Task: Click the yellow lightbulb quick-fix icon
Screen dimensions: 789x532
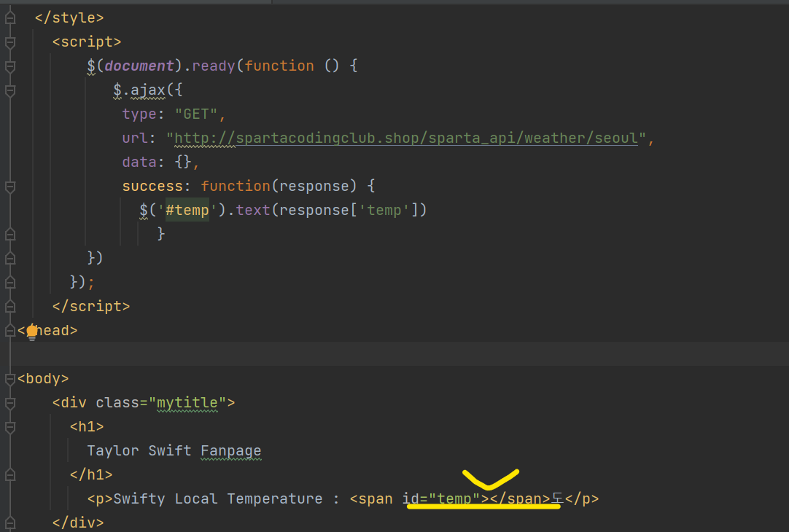Action: click(x=31, y=332)
